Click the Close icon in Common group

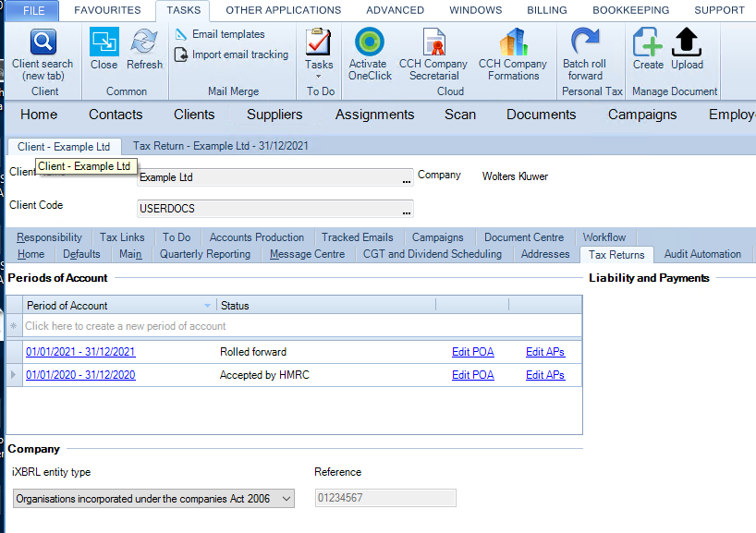tap(104, 42)
